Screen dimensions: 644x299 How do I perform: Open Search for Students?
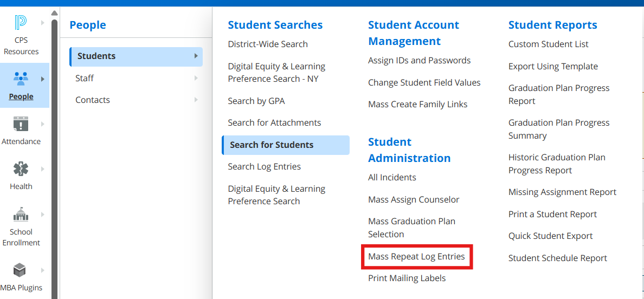click(x=286, y=145)
